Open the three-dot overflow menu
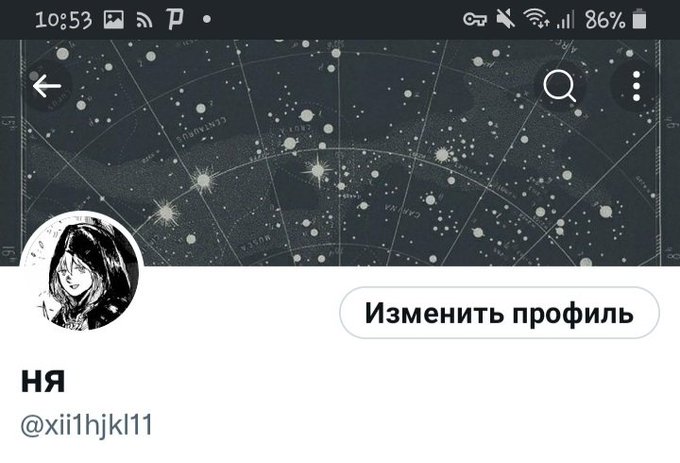Viewport: 680px width, 463px height. [x=636, y=86]
